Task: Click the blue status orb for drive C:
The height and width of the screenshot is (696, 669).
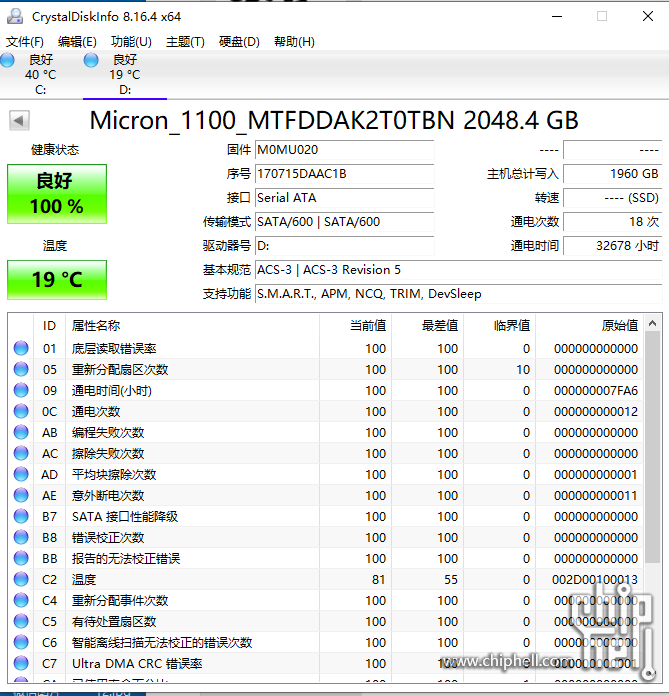Action: [x=7, y=59]
